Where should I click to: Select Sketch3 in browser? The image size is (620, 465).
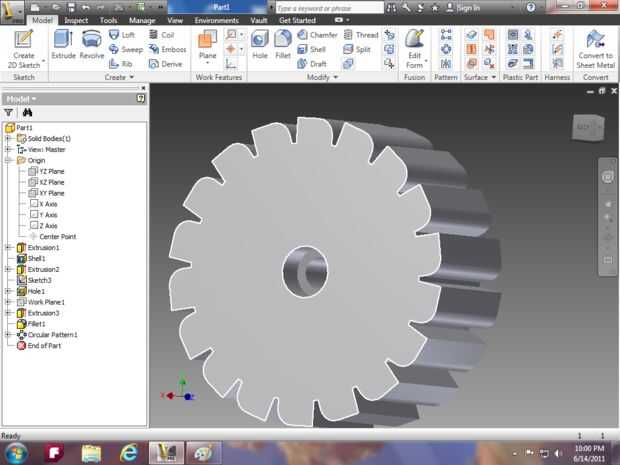pyautogui.click(x=34, y=280)
